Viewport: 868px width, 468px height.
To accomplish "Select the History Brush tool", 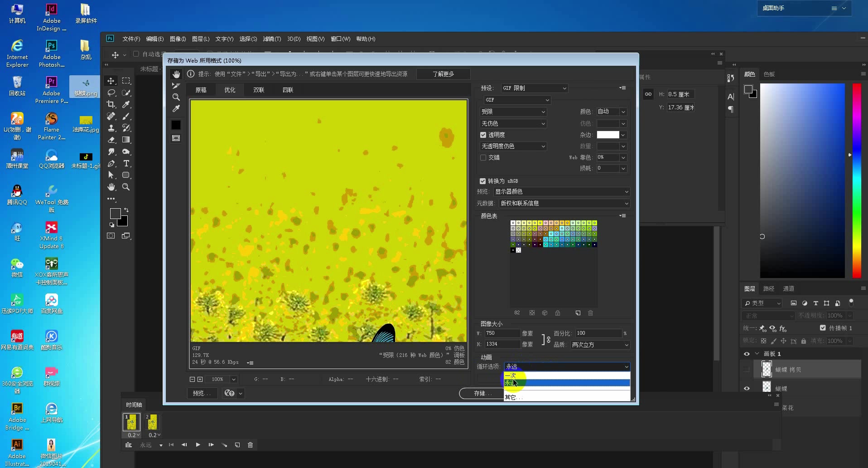I will pos(126,128).
